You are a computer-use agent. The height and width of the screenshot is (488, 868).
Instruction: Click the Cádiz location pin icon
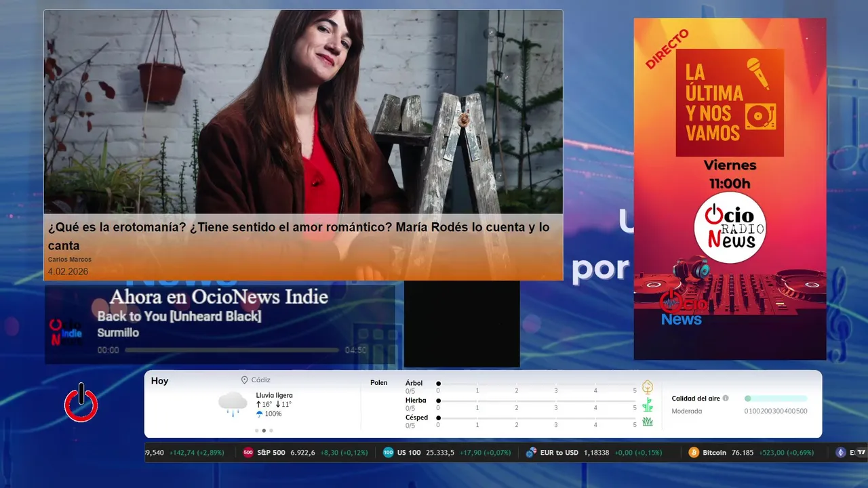tap(244, 380)
